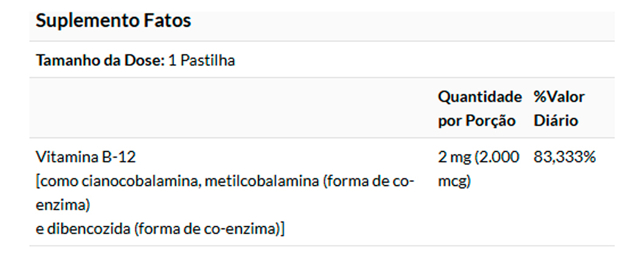
Task: Click the %Valor column header word
Action: point(559,97)
